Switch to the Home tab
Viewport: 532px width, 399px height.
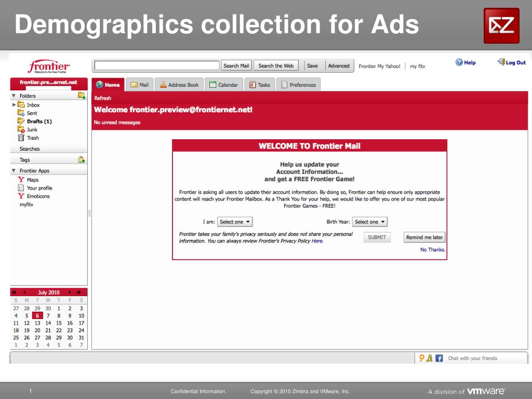tap(108, 85)
